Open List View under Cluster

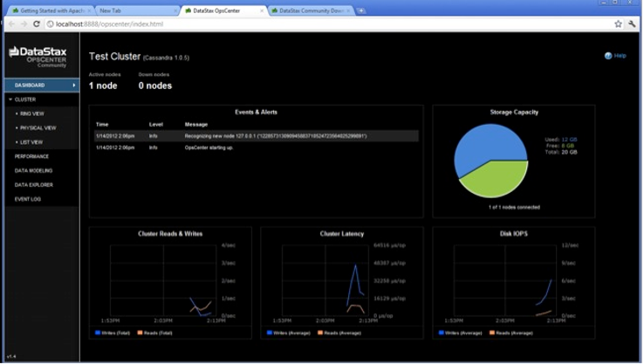(31, 142)
